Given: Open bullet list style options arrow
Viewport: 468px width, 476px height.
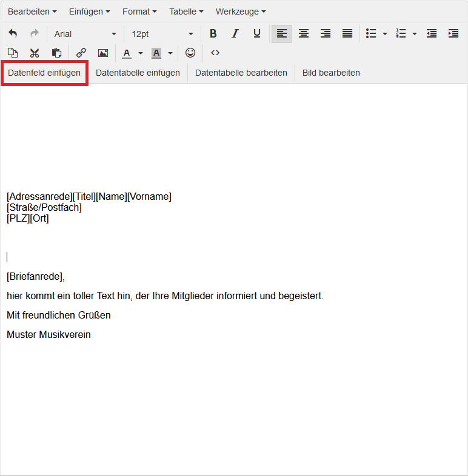Looking at the screenshot, I should [385, 34].
